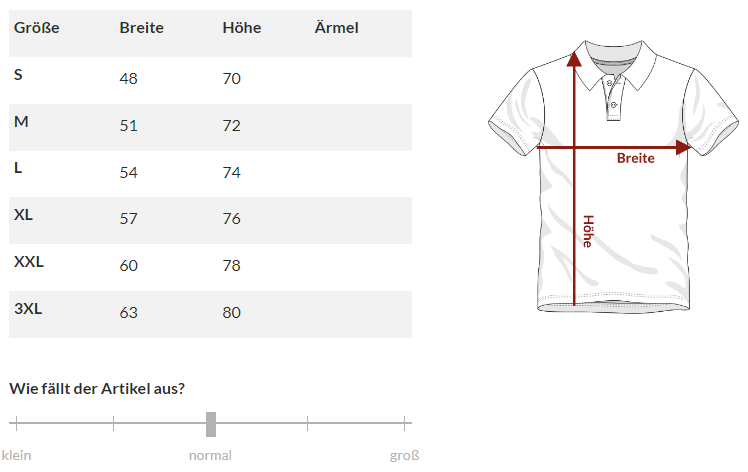
Task: Click the width value 48 for size S
Action: click(x=128, y=79)
